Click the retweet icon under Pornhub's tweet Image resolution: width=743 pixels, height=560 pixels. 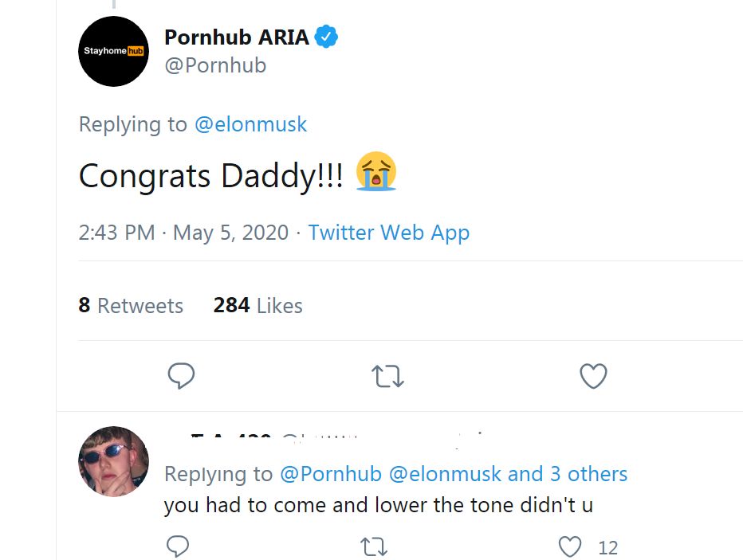coord(387,375)
